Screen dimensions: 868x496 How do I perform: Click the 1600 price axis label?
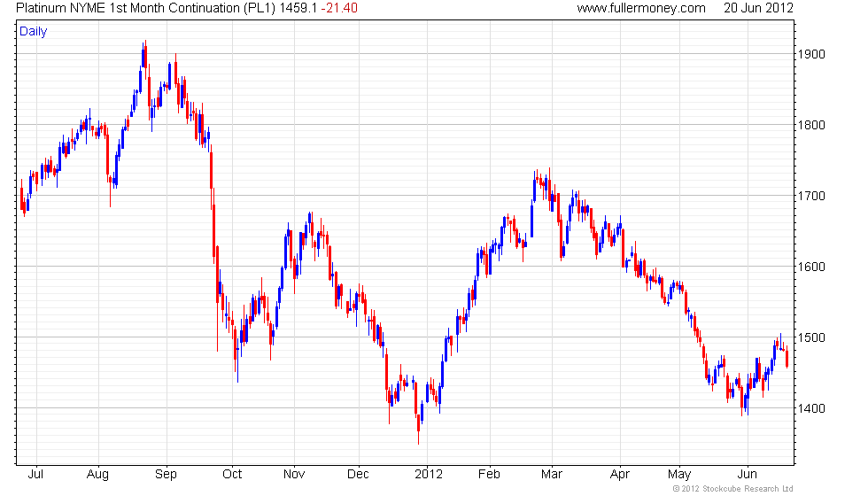click(x=811, y=267)
